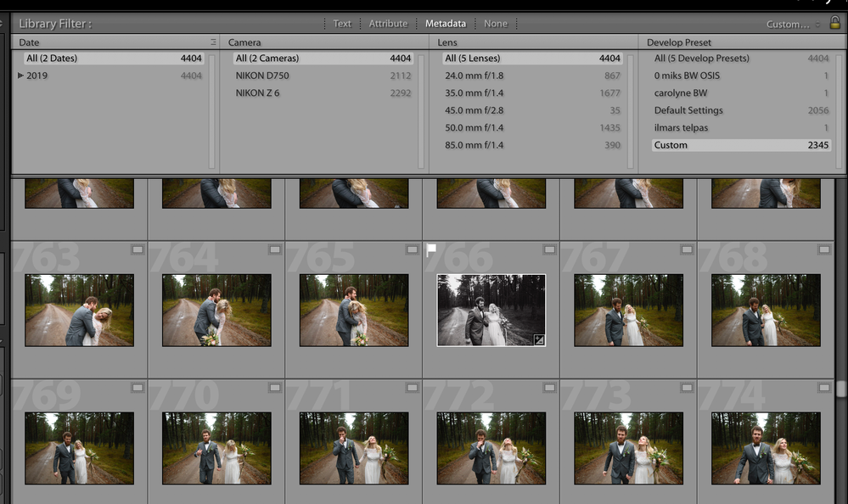Click the quick collection marker on cell 765
Viewport: 848px width, 504px height.
[412, 249]
